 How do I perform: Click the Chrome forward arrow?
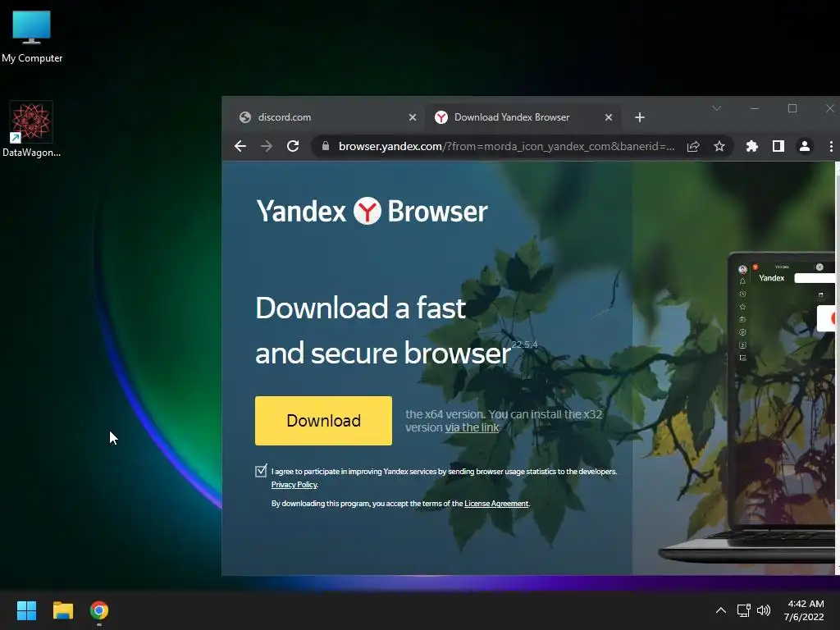(267, 146)
